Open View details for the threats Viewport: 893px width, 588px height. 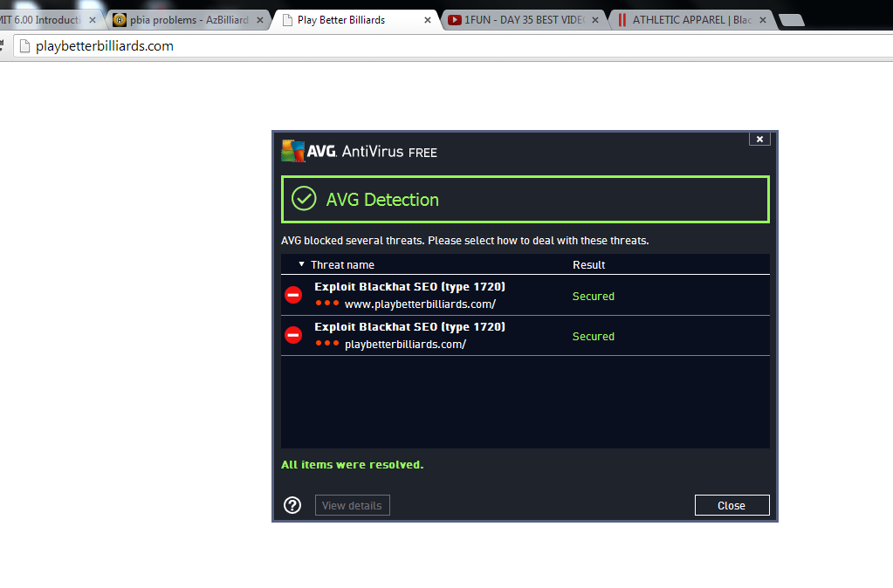[x=352, y=505]
